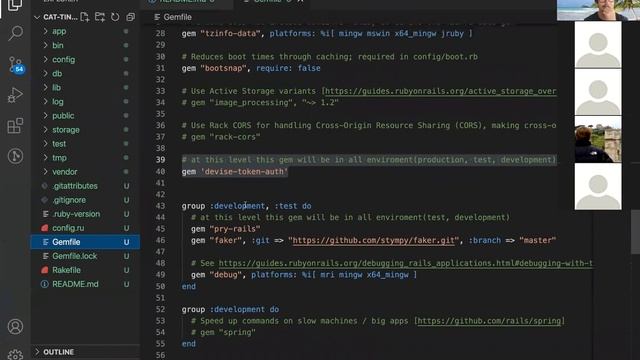Image resolution: width=640 pixels, height=360 pixels.
Task: Open Source Control view with 54 badge
Action: point(16,64)
